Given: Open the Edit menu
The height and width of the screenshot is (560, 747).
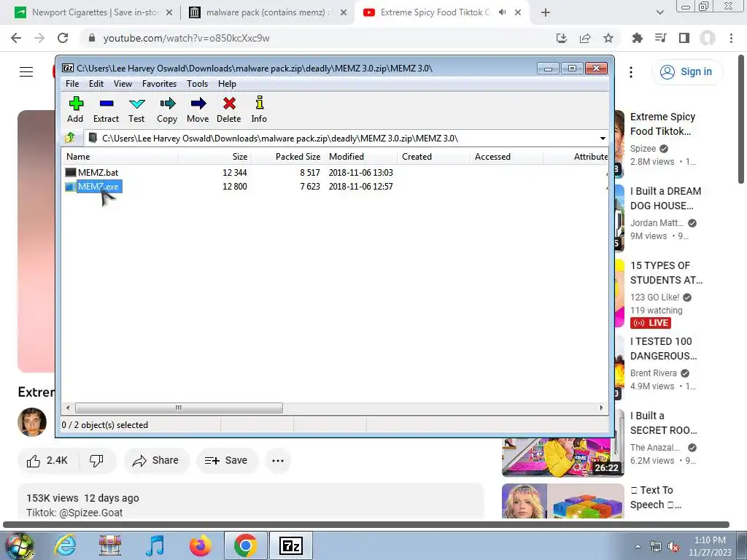Looking at the screenshot, I should click(x=96, y=84).
